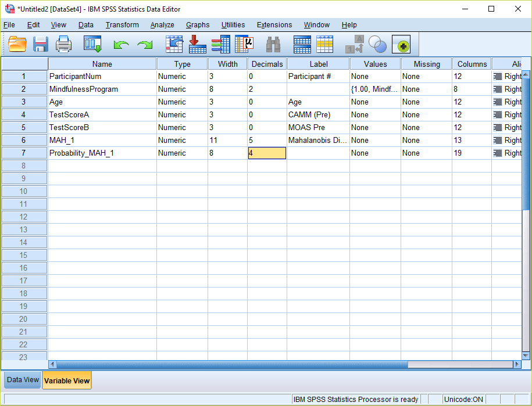The image size is (532, 406).
Task: Click the Type cell for the Age variable
Action: [182, 102]
